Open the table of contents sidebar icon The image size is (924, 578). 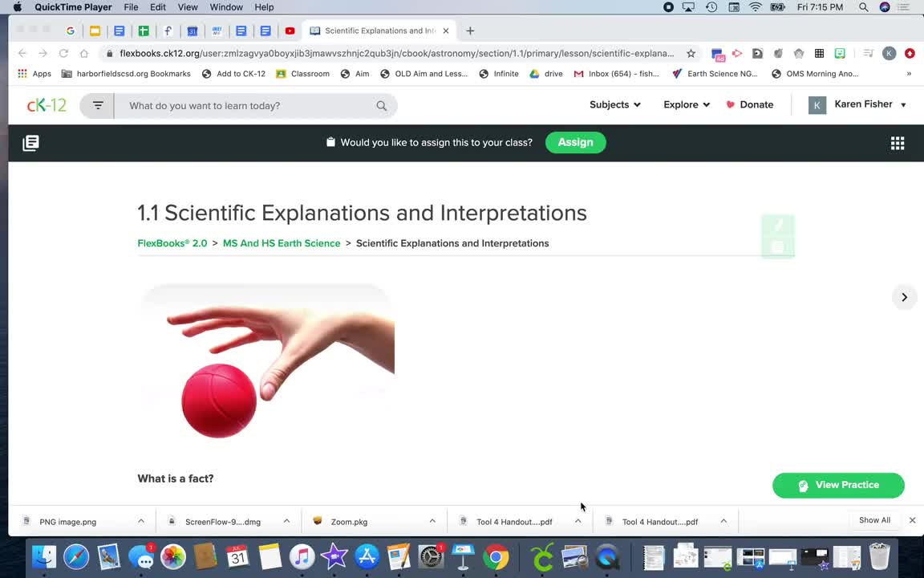(30, 143)
